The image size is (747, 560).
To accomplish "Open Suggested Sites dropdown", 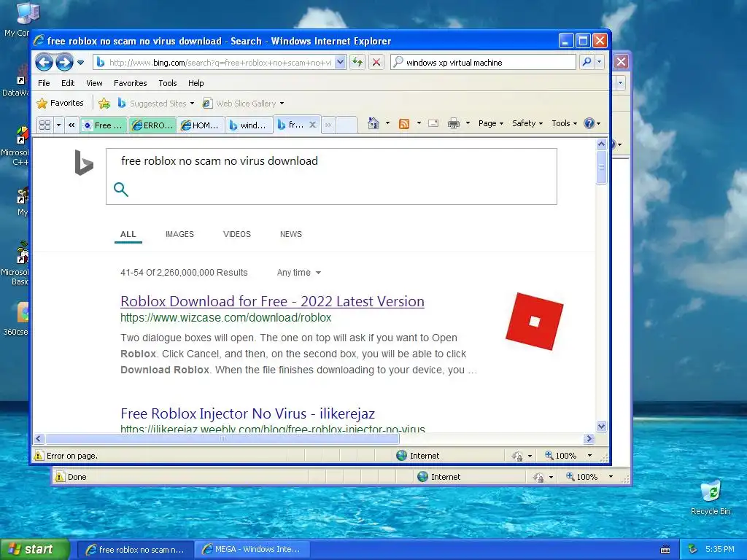I will pyautogui.click(x=156, y=104).
